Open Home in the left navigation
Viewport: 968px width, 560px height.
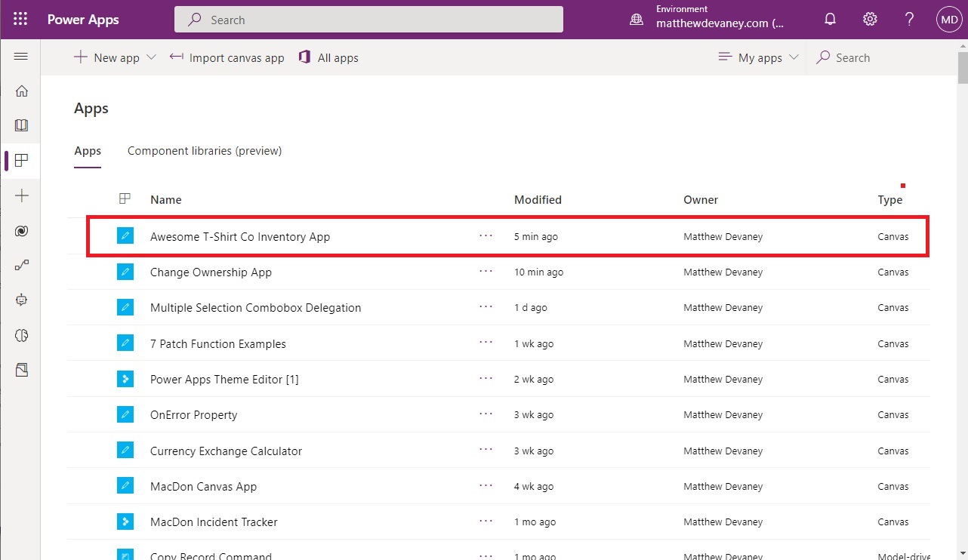click(x=20, y=91)
